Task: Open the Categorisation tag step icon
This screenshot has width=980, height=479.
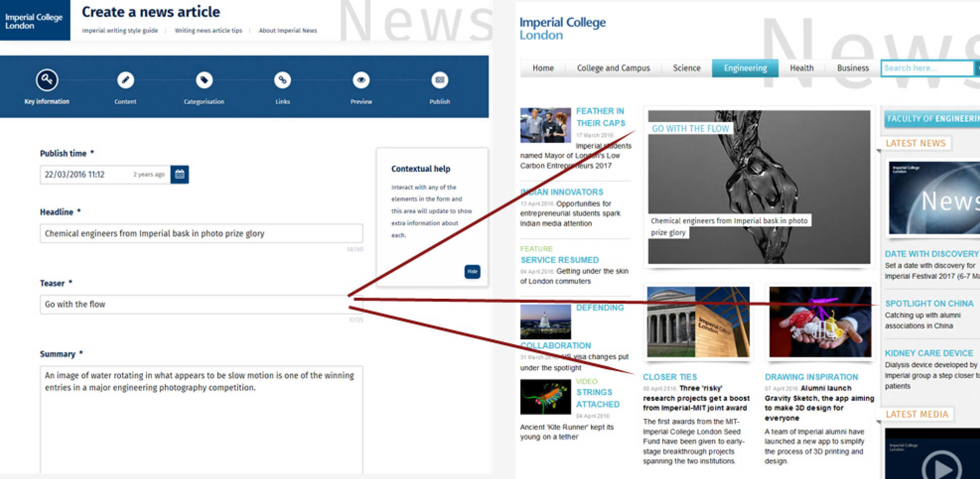Action: coord(204,80)
